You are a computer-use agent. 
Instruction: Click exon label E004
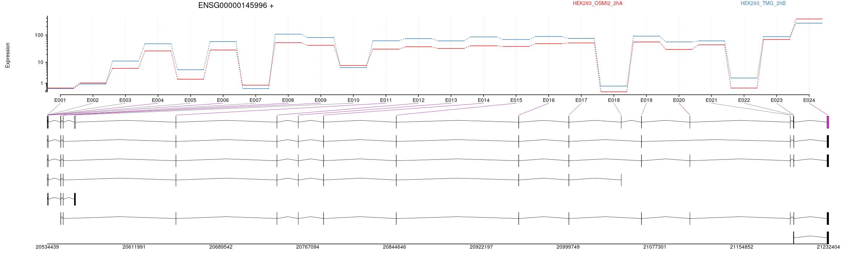pos(158,100)
